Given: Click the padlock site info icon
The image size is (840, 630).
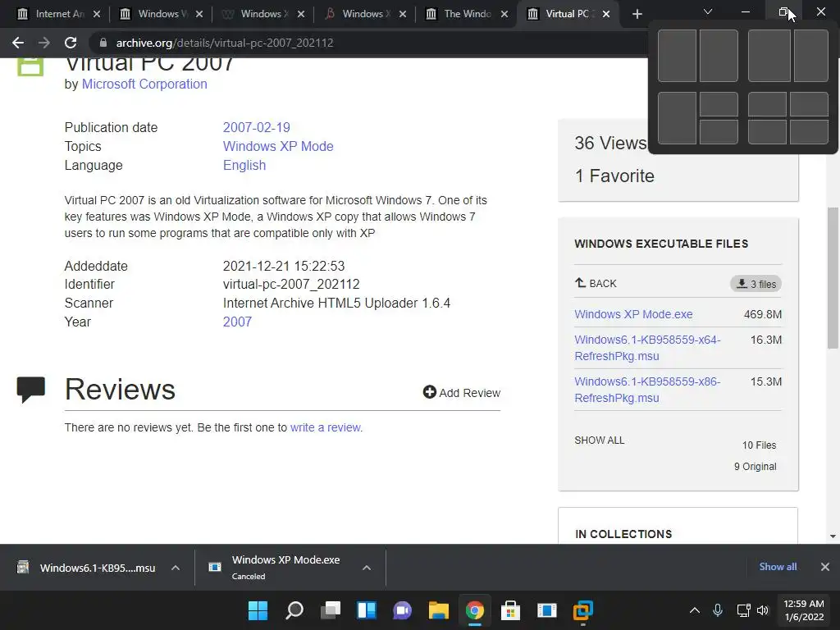Looking at the screenshot, I should (x=103, y=43).
